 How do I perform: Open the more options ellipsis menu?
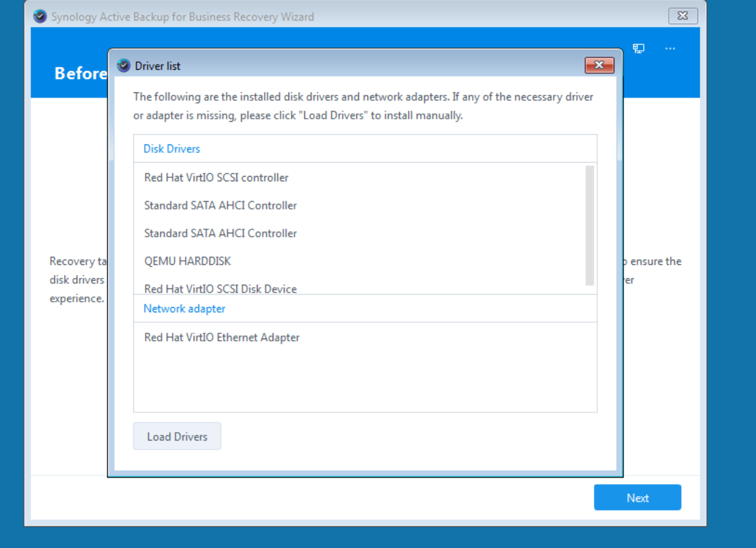tap(670, 49)
